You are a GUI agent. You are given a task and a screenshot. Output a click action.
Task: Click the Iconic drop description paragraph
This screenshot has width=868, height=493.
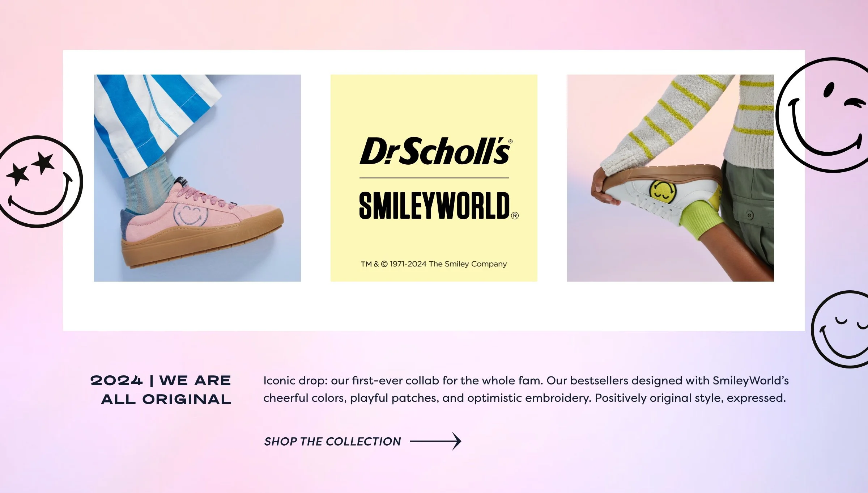click(x=526, y=389)
